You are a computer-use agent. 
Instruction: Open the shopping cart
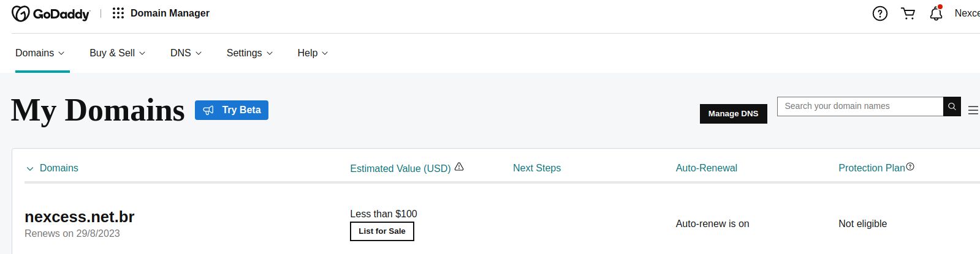click(x=908, y=13)
